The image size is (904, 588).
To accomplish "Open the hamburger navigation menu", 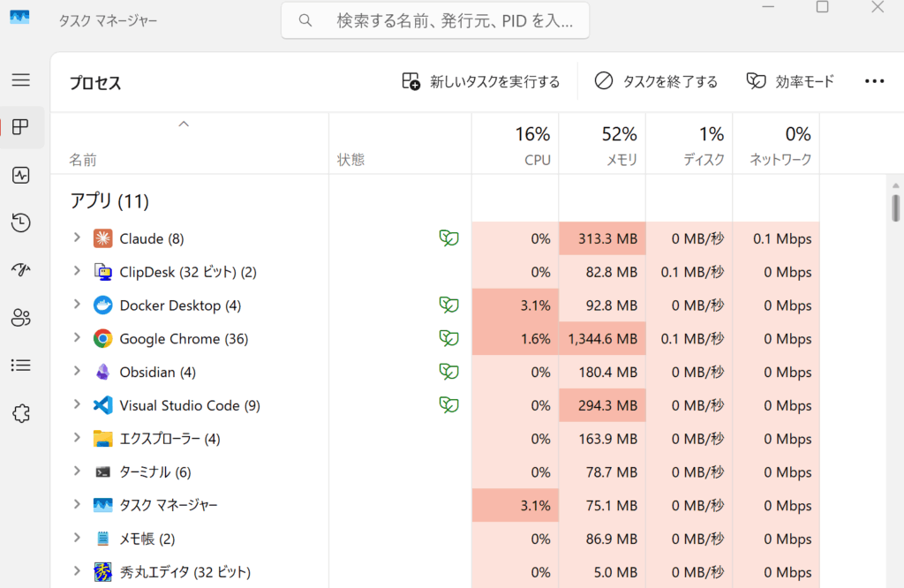I will (21, 80).
